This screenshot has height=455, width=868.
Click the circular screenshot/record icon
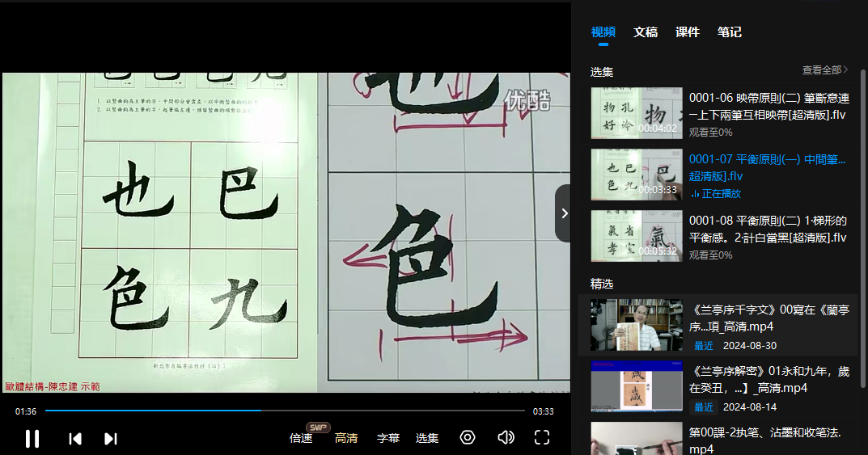(x=468, y=438)
